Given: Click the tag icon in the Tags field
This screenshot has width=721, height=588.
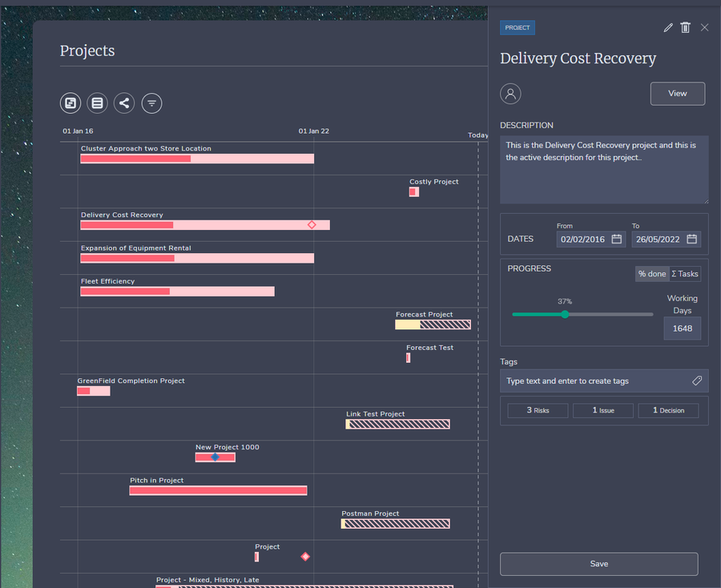Looking at the screenshot, I should pyautogui.click(x=696, y=381).
